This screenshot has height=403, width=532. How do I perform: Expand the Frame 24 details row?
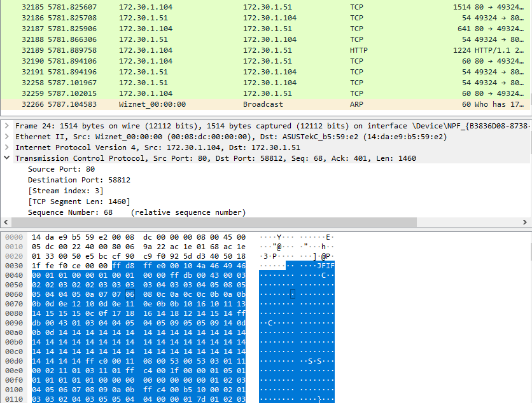[7, 126]
